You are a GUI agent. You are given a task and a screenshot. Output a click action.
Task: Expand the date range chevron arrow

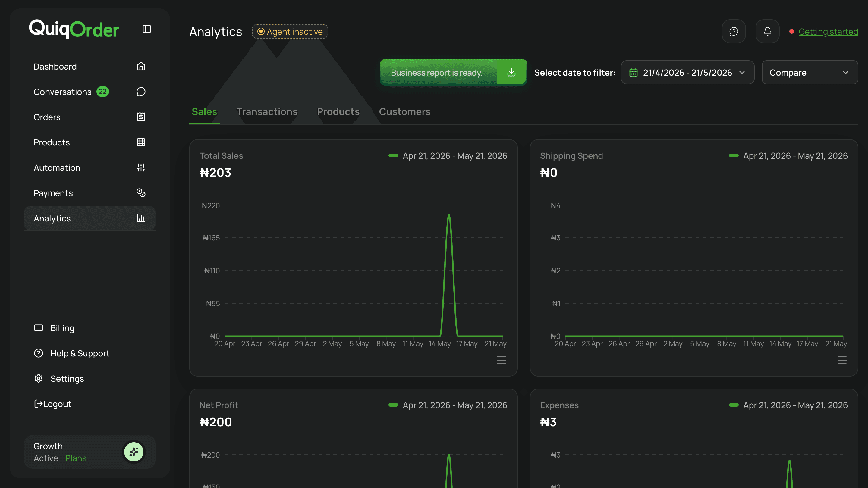coord(742,72)
